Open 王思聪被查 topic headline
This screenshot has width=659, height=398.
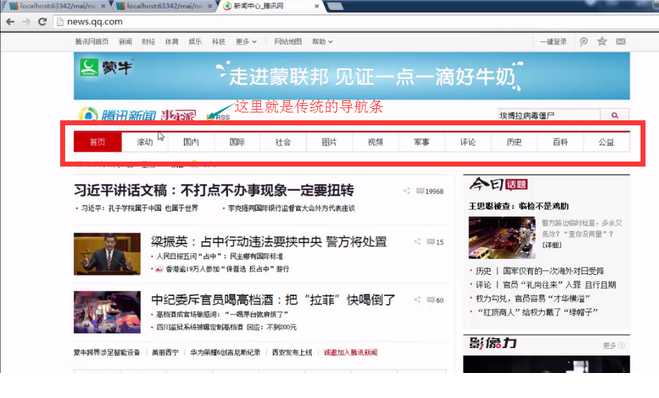coord(519,206)
